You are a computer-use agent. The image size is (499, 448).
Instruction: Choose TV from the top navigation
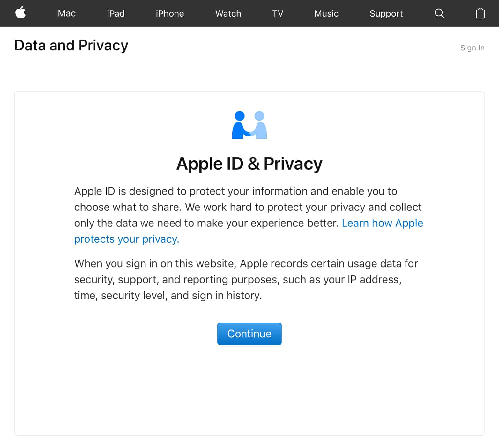[x=278, y=13]
